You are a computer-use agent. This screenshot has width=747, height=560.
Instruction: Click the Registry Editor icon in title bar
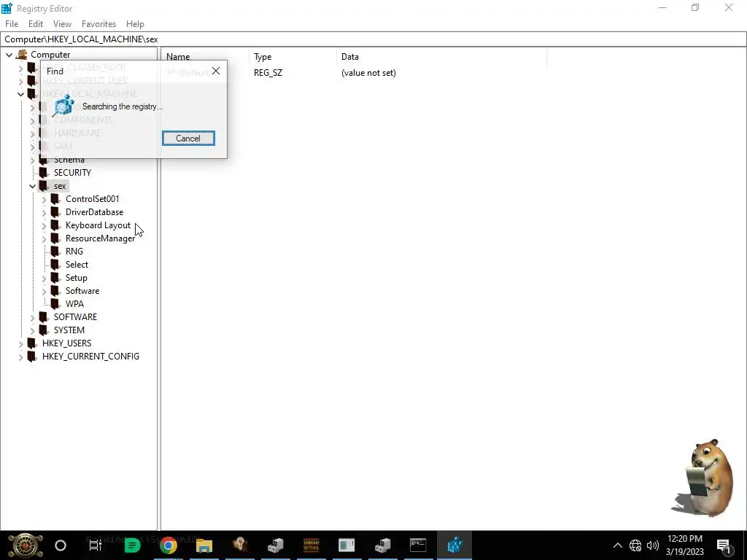pyautogui.click(x=7, y=8)
